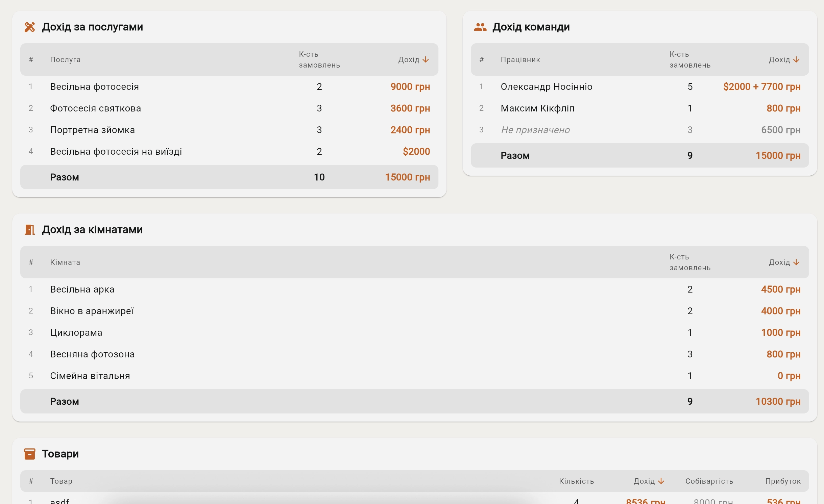Click the door icon beside Дохід за кімнатами
The width and height of the screenshot is (824, 504).
[x=30, y=230]
